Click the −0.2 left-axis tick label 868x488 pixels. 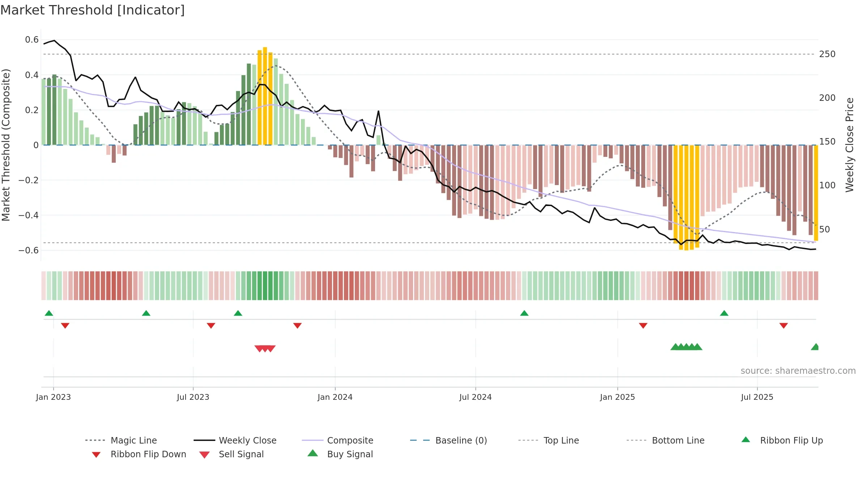29,180
